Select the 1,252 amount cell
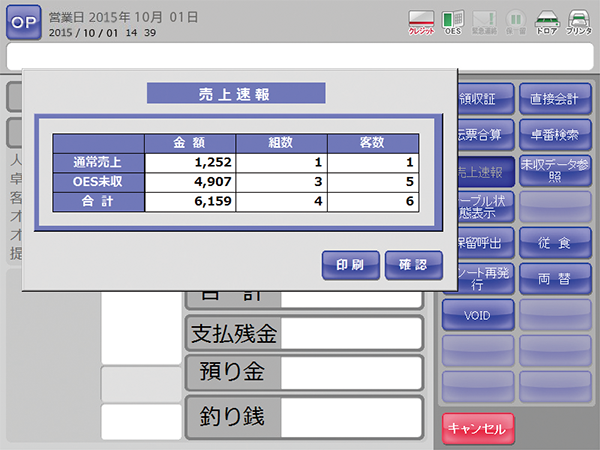 [x=190, y=163]
